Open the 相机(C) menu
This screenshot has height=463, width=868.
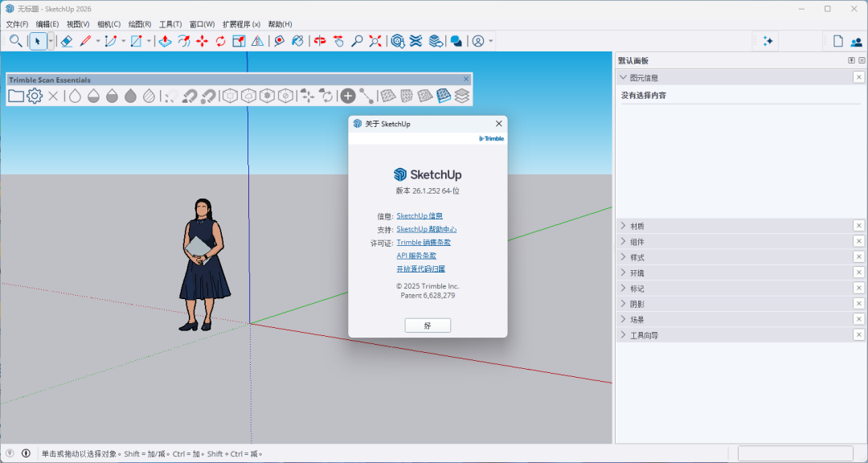tap(108, 24)
